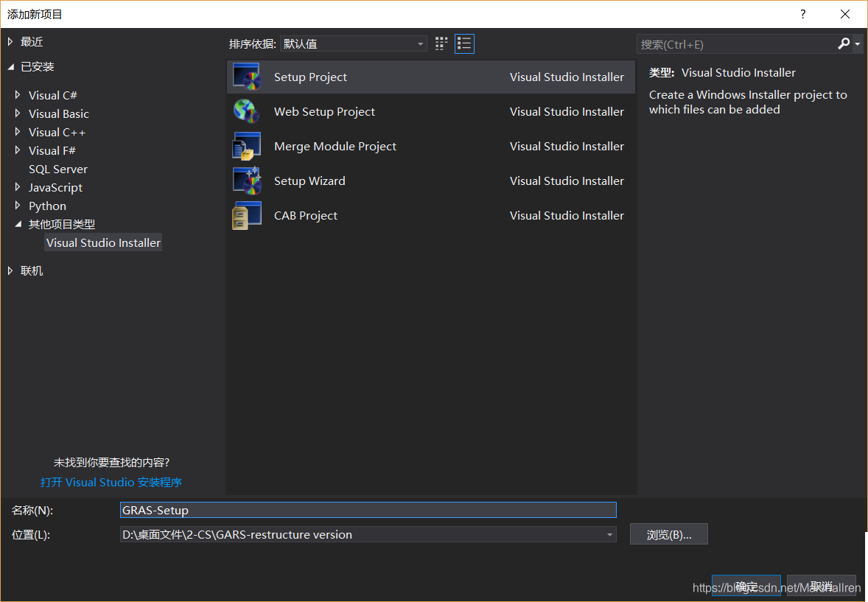Viewport: 868px width, 602px height.
Task: Click the 浏览(B)... browse button
Action: (669, 534)
